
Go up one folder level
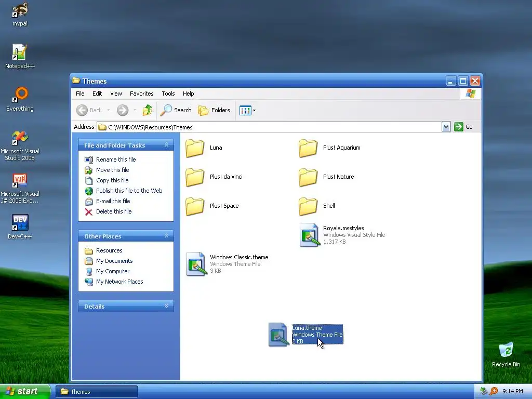147,110
